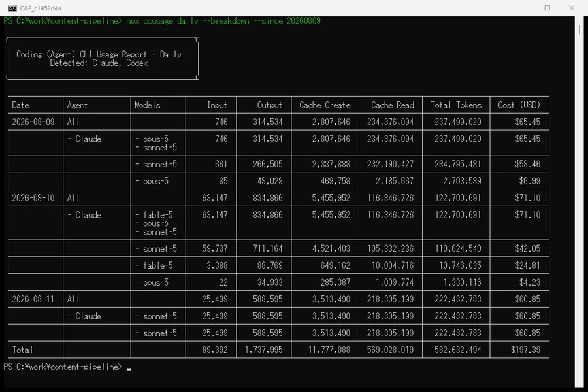Maximize the CAP_c1452d4a window
Viewport: 588px width, 392px height.
[x=547, y=8]
